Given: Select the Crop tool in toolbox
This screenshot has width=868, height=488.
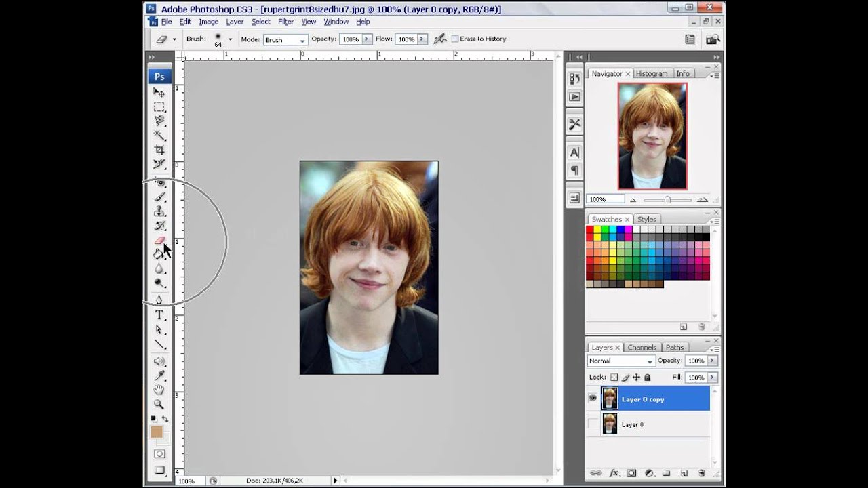Looking at the screenshot, I should click(x=159, y=150).
